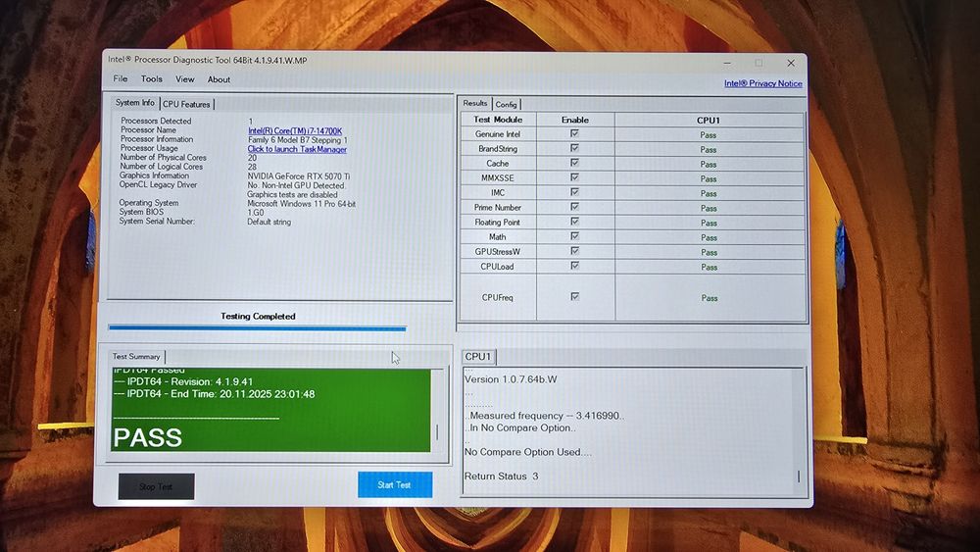The width and height of the screenshot is (980, 552).
Task: Click the CPUFreq Pass result
Action: coord(710,298)
